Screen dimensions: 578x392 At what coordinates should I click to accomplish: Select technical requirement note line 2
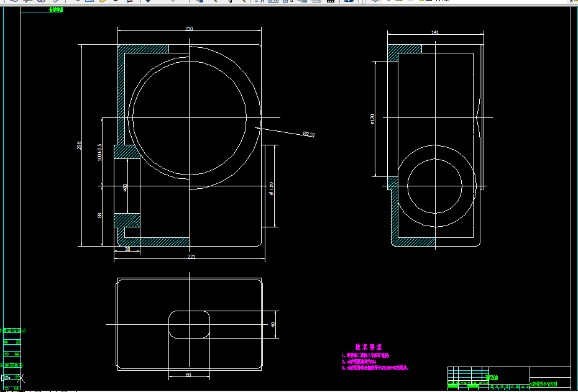click(359, 362)
